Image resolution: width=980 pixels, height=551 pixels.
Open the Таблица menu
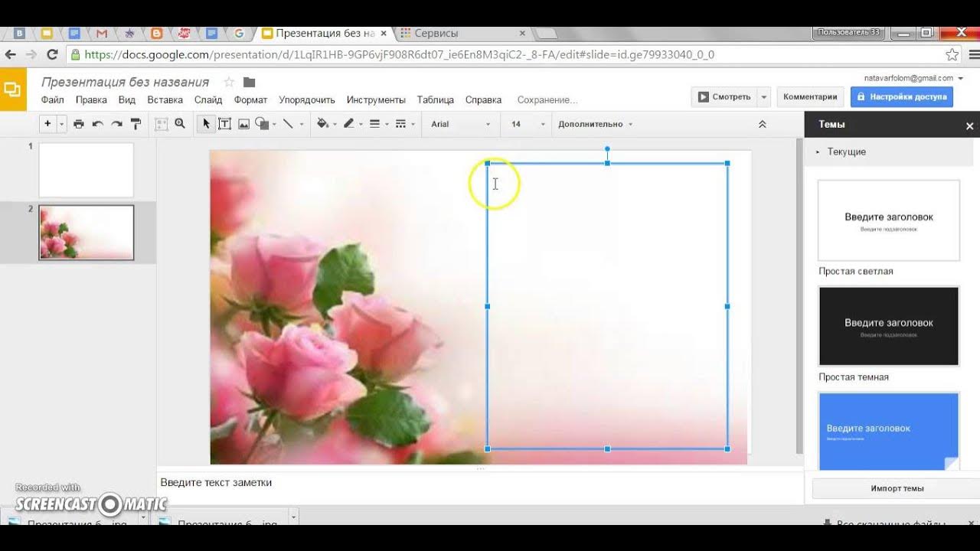[436, 99]
